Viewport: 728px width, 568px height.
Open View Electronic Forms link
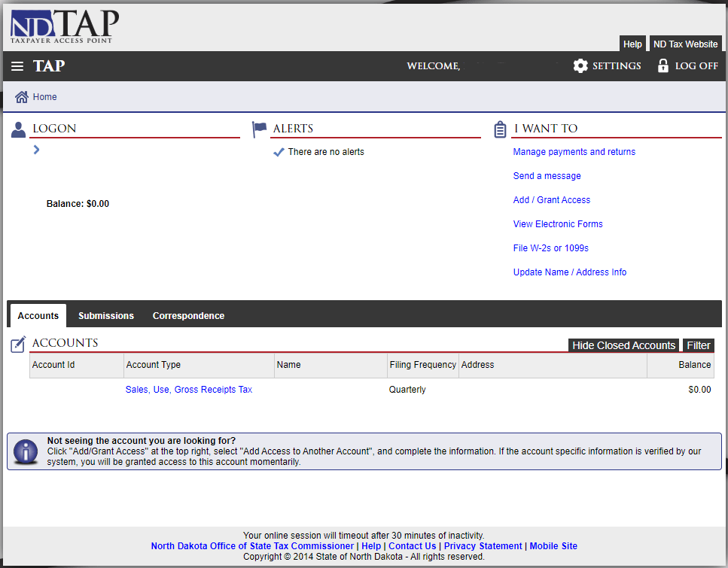[558, 224]
